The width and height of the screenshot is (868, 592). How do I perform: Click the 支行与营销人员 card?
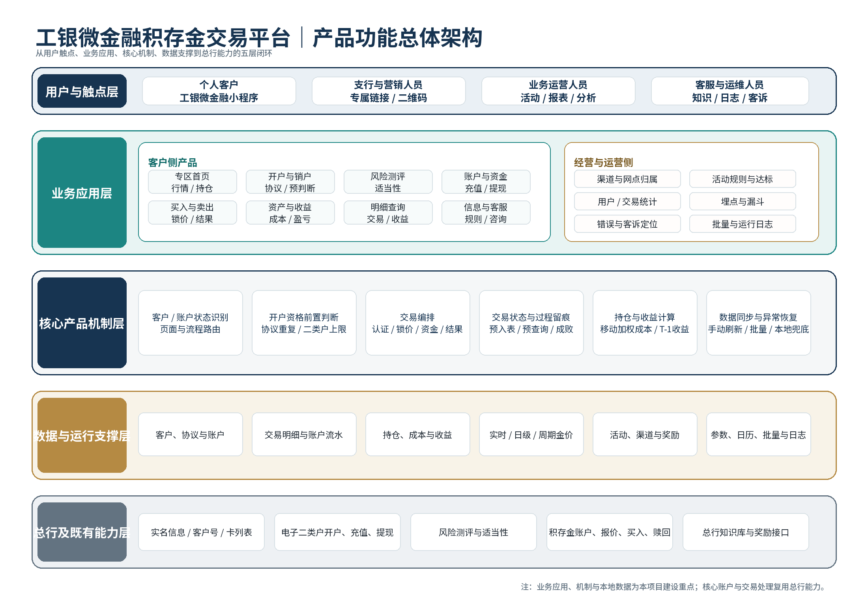[x=389, y=91]
